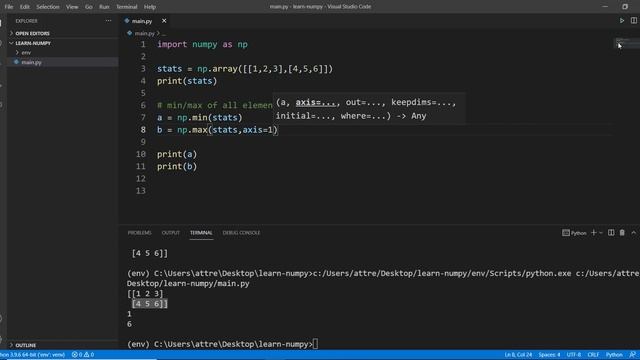This screenshot has height=360, width=640.
Task: Change line endings via CRLF
Action: point(593,355)
